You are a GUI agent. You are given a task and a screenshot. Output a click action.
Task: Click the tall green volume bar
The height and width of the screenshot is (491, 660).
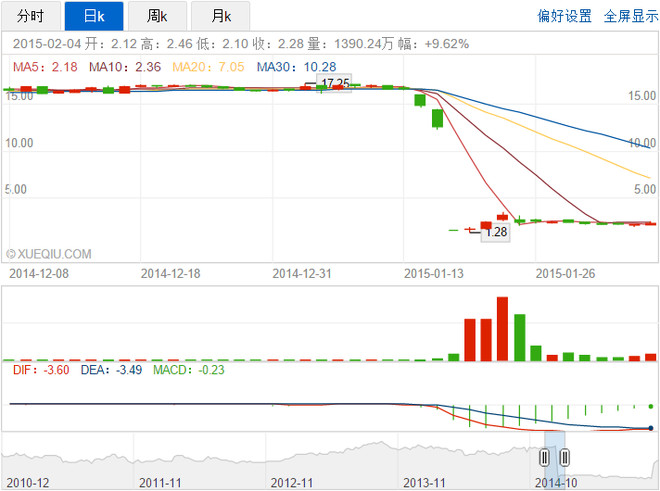[x=519, y=337]
